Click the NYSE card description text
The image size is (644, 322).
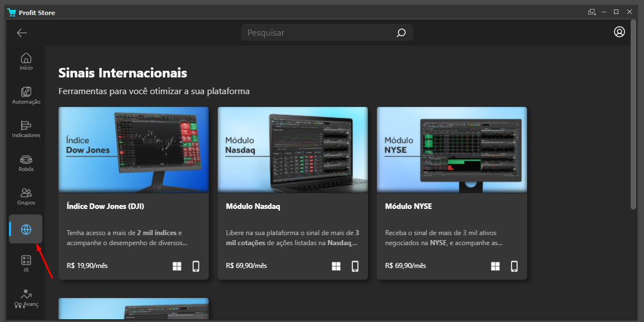click(444, 238)
